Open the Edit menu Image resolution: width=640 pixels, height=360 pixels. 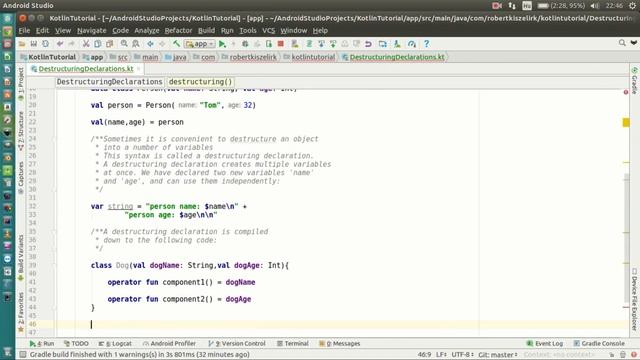point(42,31)
